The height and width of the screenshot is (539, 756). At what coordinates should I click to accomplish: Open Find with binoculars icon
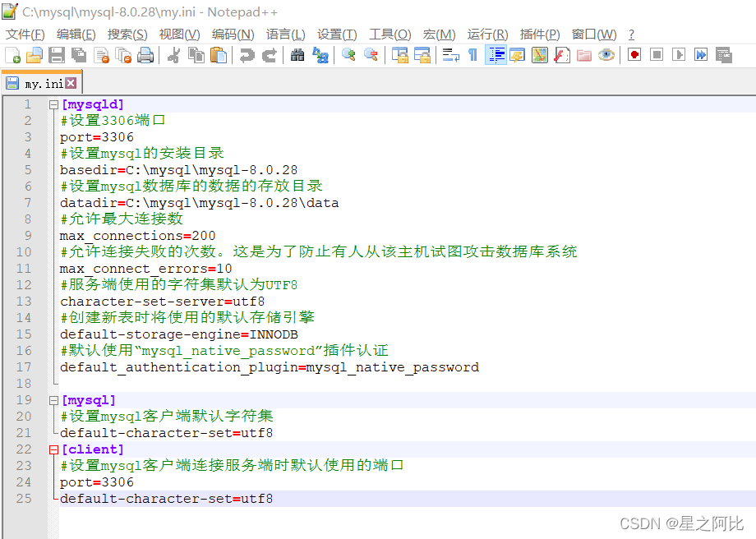297,55
